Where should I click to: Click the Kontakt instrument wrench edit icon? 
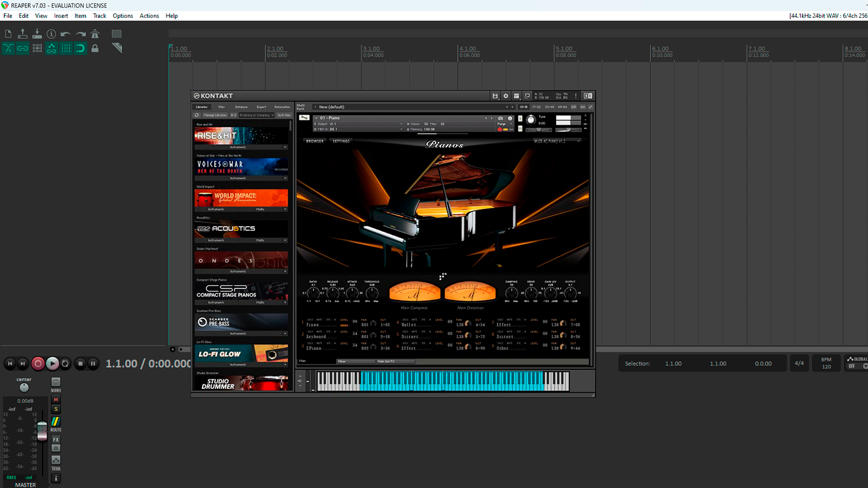(304, 118)
